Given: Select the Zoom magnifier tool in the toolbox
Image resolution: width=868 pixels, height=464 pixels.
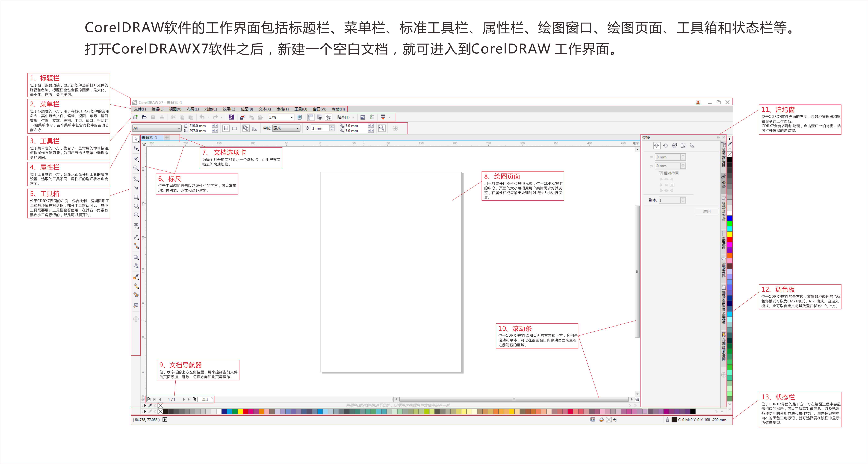Looking at the screenshot, I should [136, 168].
